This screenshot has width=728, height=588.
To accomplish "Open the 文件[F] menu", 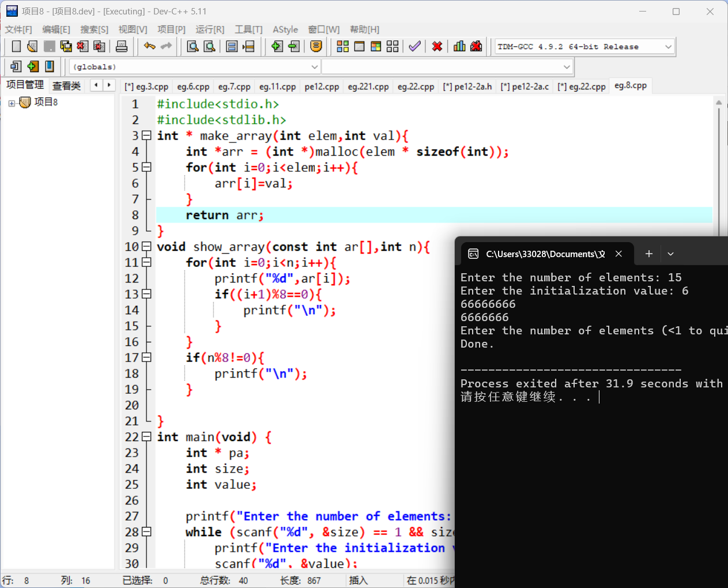I will (x=18, y=29).
